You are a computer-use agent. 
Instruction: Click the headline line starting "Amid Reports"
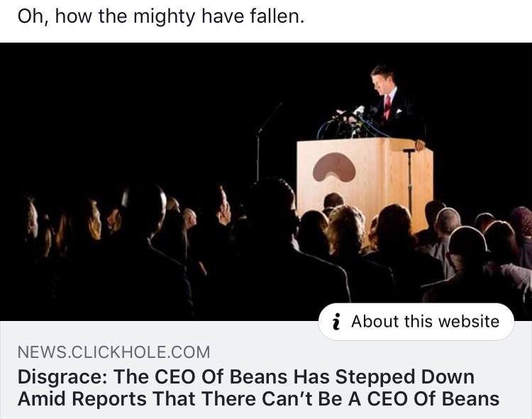point(257,399)
